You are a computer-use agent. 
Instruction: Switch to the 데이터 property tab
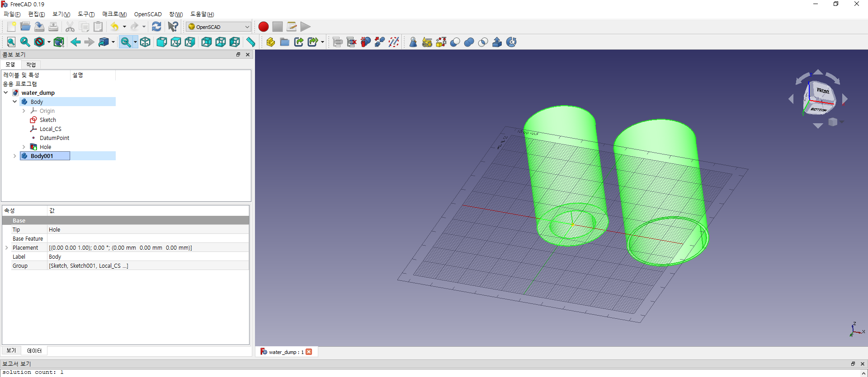coord(34,350)
